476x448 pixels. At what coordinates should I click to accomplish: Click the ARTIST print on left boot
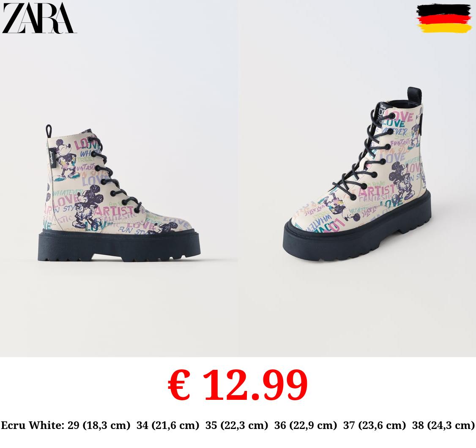pos(114,211)
